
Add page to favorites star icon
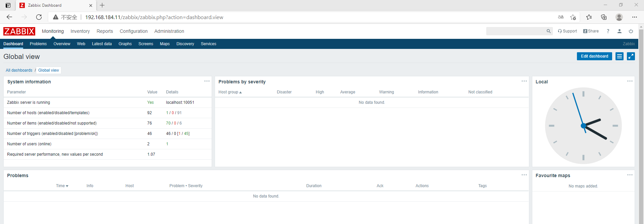click(573, 17)
